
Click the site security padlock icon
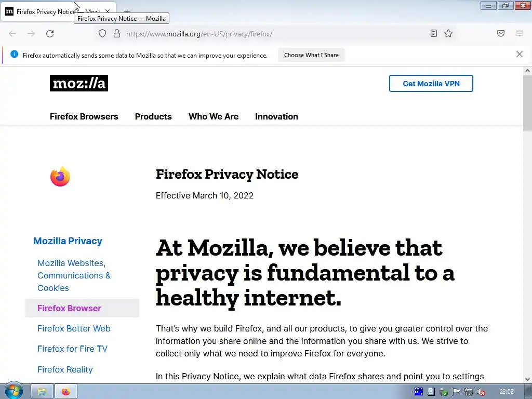(117, 33)
